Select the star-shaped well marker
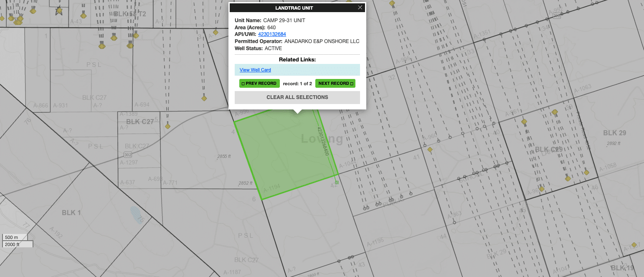This screenshot has height=277, width=644. 59,10
